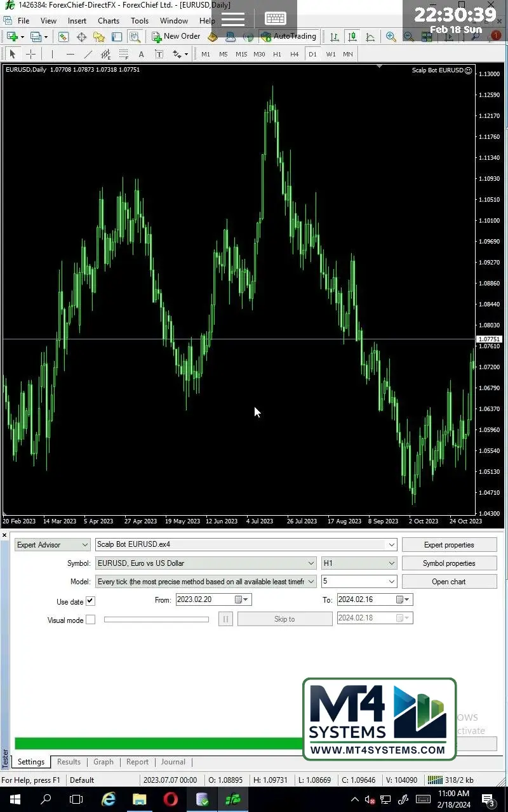The image size is (508, 812).
Task: Click the Expert properties button
Action: (449, 545)
